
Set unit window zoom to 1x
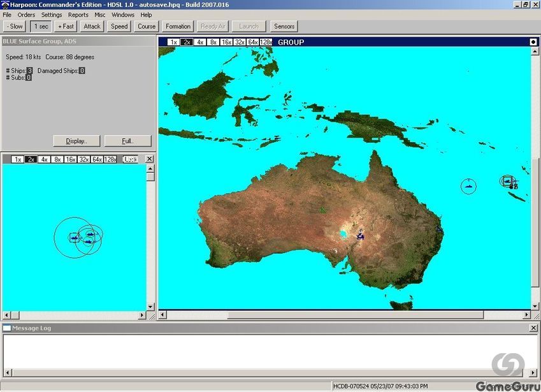click(x=18, y=159)
